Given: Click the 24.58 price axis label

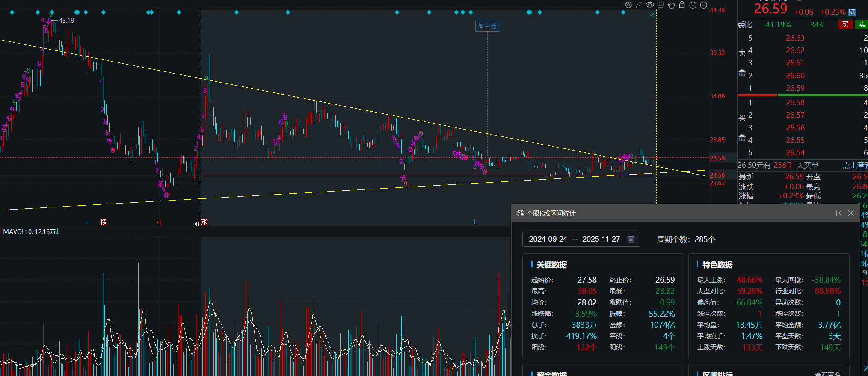Looking at the screenshot, I should coord(717,175).
